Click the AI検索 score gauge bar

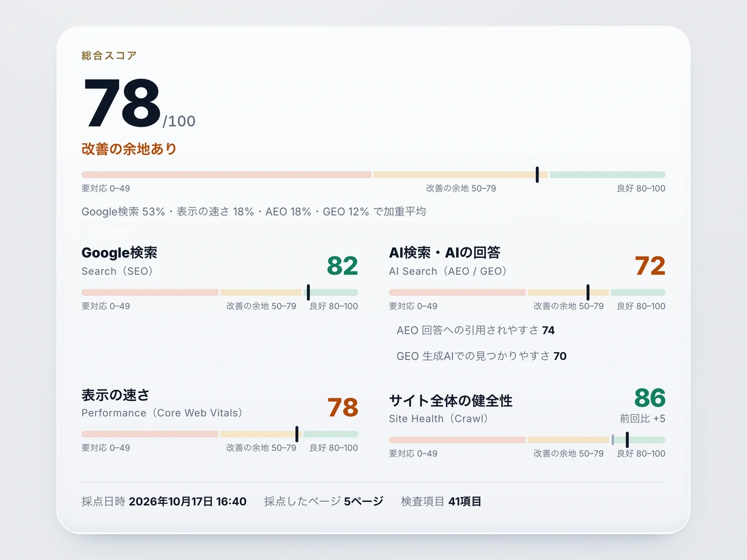527,293
